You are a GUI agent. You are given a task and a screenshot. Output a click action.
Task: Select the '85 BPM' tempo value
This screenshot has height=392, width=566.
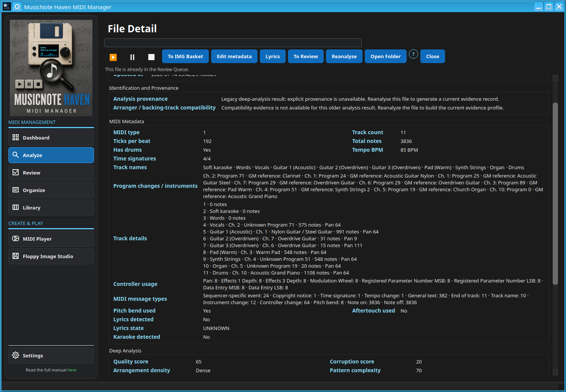coord(409,150)
